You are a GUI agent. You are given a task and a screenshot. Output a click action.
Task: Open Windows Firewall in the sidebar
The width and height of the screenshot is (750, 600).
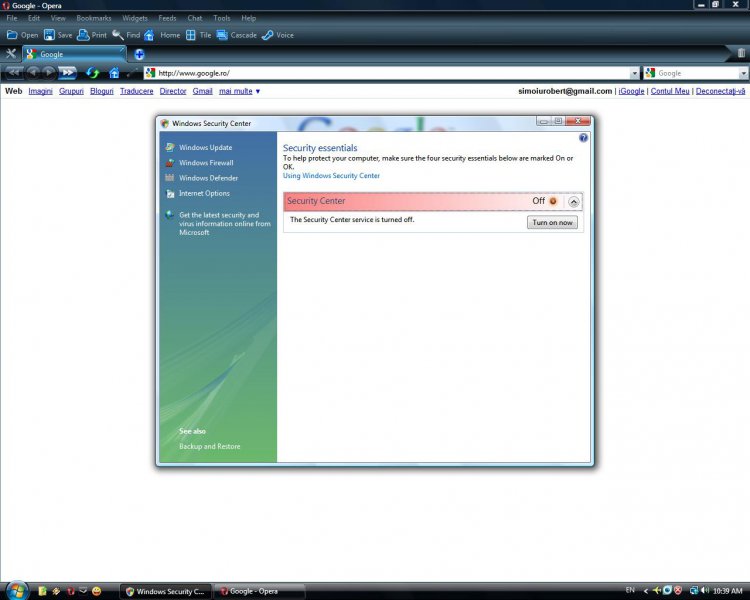click(206, 163)
